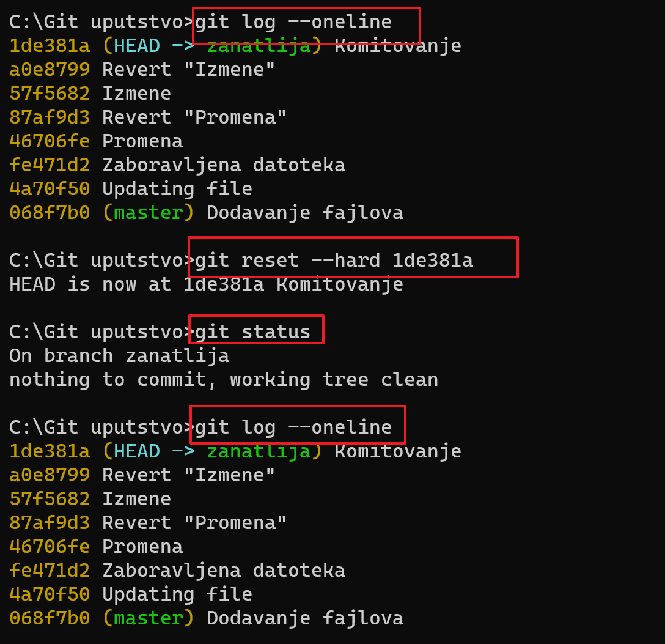
Task: Click the 'zanatlija' branch name in second log
Action: click(259, 451)
